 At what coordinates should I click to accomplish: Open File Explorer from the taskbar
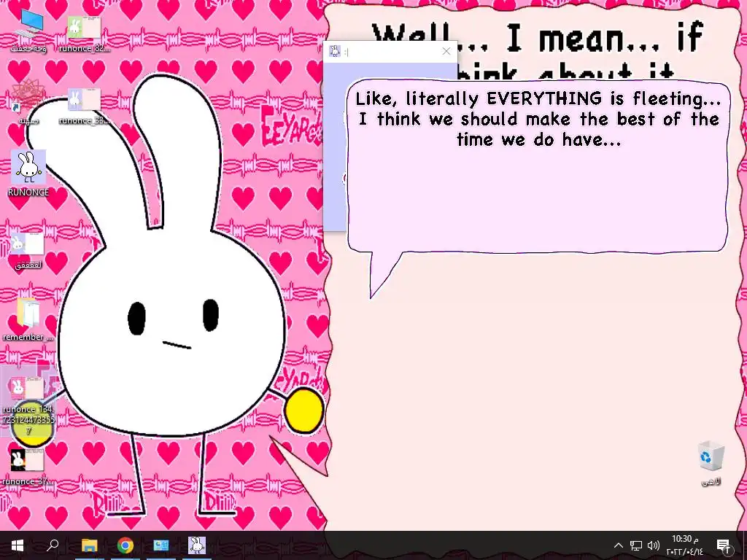(x=89, y=545)
